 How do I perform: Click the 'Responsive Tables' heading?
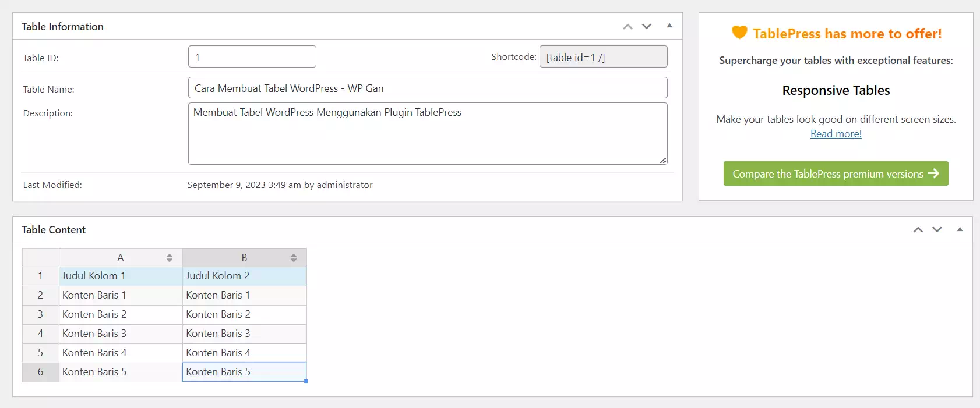point(836,90)
